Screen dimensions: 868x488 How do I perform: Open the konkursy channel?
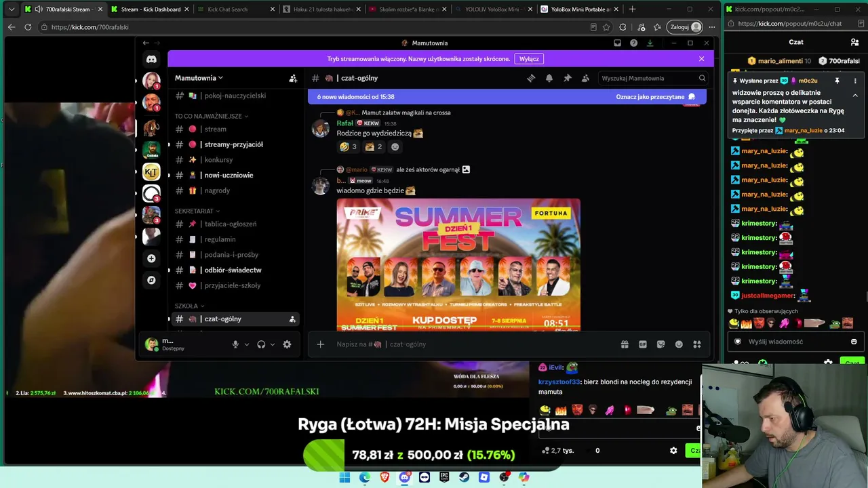(233, 160)
